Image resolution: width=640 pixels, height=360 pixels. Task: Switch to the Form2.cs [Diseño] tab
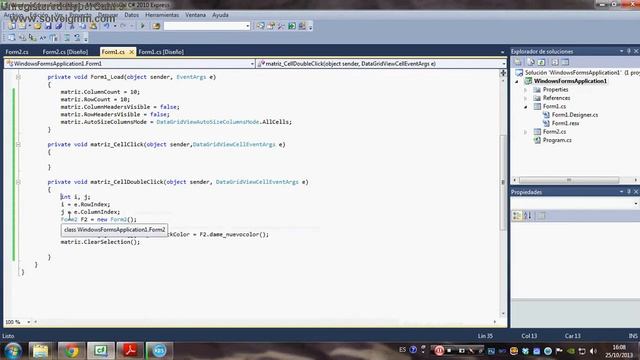pos(65,52)
